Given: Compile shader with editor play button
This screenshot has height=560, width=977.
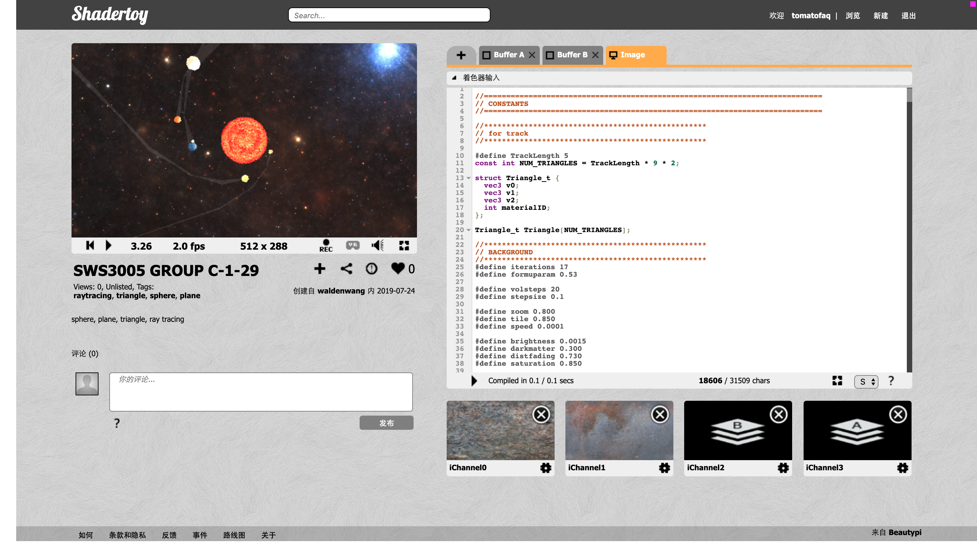Looking at the screenshot, I should pyautogui.click(x=474, y=381).
